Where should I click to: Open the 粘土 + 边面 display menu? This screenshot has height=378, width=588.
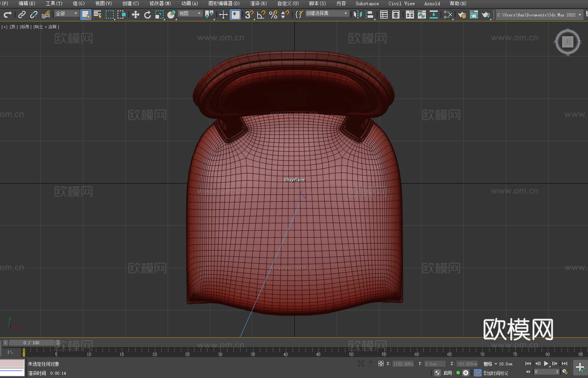click(46, 27)
